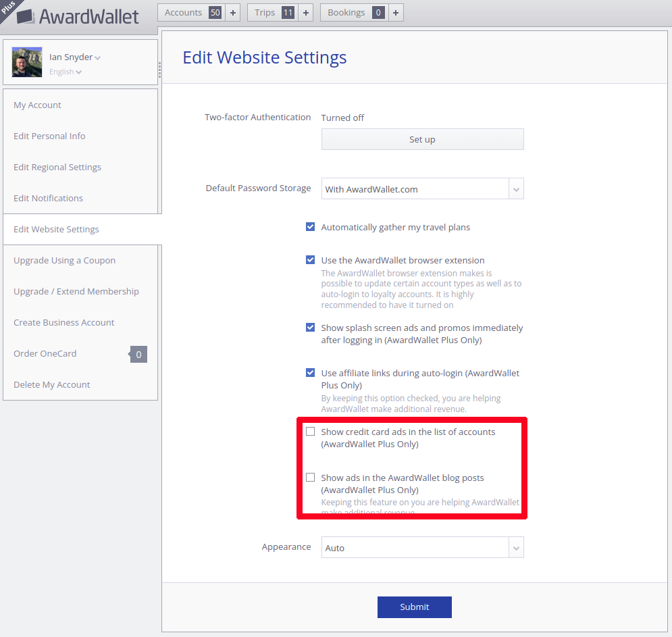The height and width of the screenshot is (637, 672).
Task: Click the Edit Website Settings heading
Action: 265,57
